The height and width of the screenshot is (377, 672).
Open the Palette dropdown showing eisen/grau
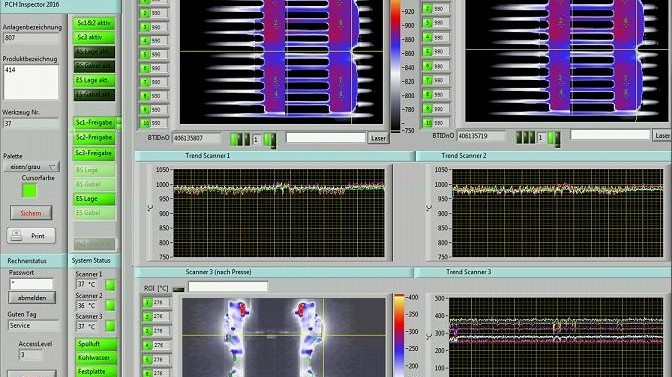tap(31, 166)
